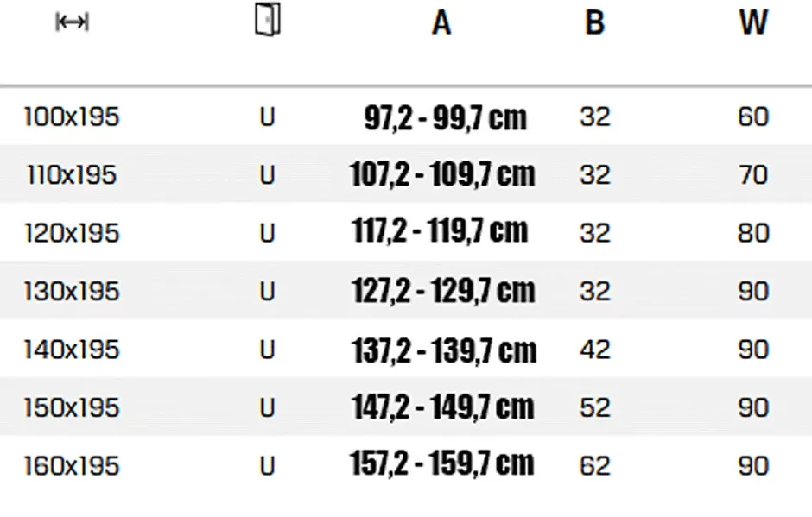Click the 97,2 - 99,7 cm value
Viewport: 812px width, 517px height.
446,118
